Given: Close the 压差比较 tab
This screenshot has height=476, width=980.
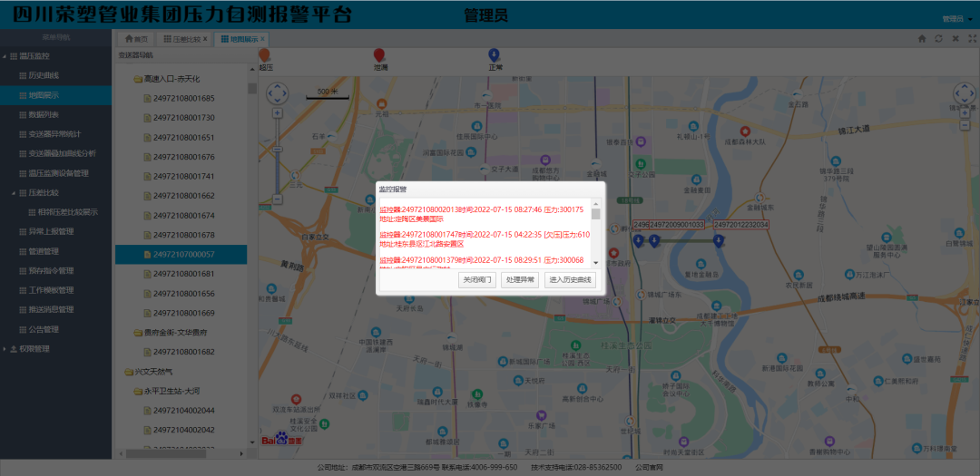Looking at the screenshot, I should (205, 40).
